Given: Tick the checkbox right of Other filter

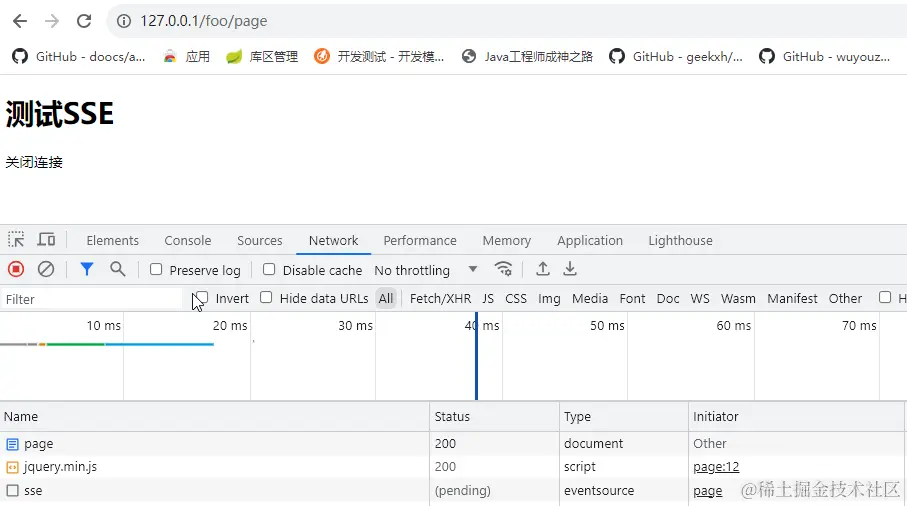Looking at the screenshot, I should (885, 297).
